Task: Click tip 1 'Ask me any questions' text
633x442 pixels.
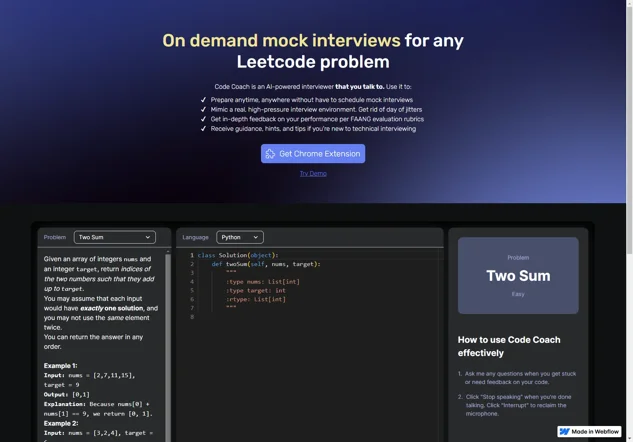Action: click(520, 378)
